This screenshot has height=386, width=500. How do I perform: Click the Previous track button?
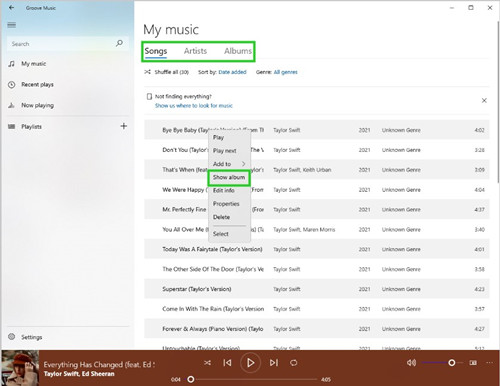pos(227,363)
